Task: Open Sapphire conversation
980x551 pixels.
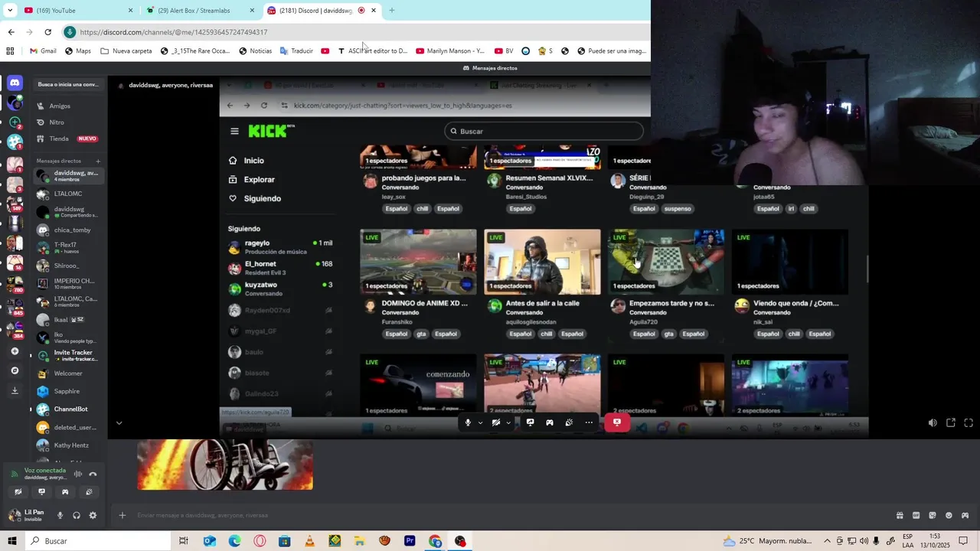Action: [67, 391]
